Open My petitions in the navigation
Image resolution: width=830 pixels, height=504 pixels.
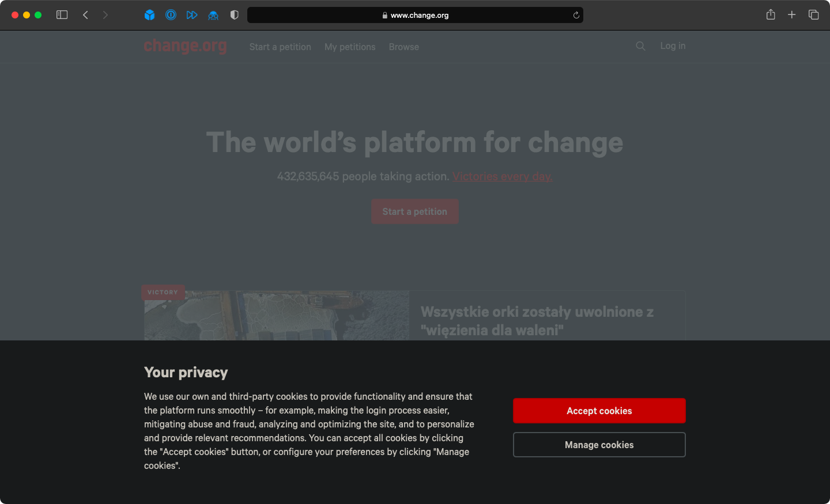(x=350, y=47)
